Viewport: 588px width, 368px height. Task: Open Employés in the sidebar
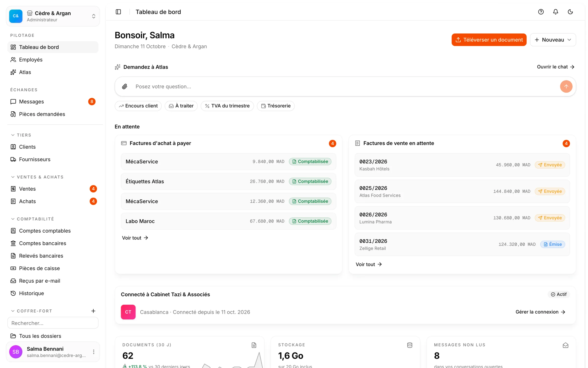53,60
